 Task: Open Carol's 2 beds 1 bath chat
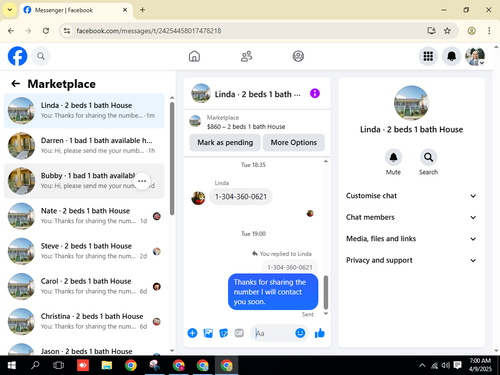(x=84, y=286)
